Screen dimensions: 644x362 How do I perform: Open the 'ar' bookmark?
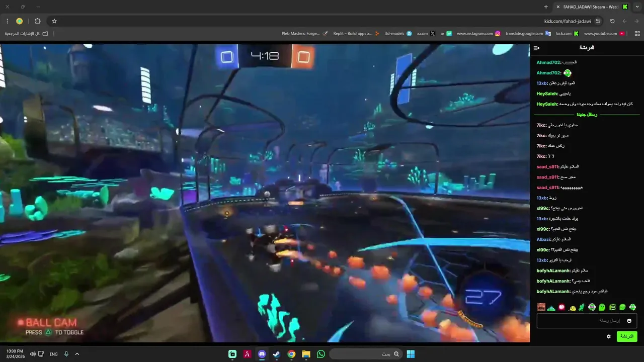(x=446, y=34)
